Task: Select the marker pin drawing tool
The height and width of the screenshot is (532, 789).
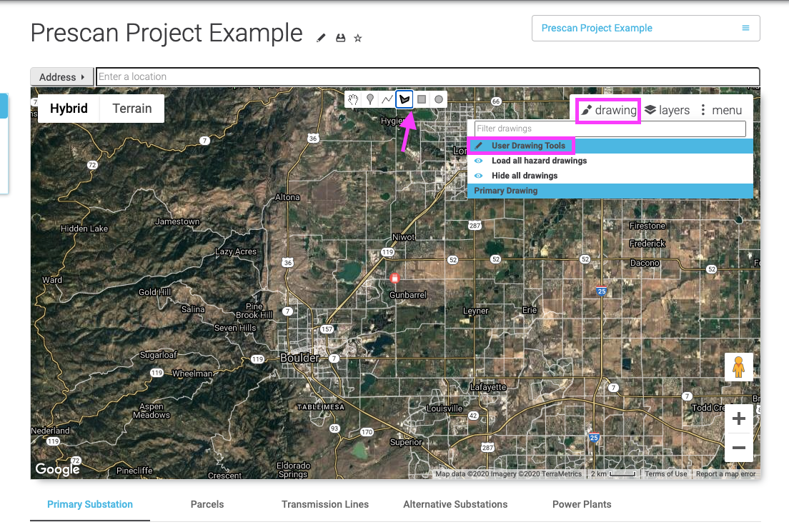Action: pos(370,99)
